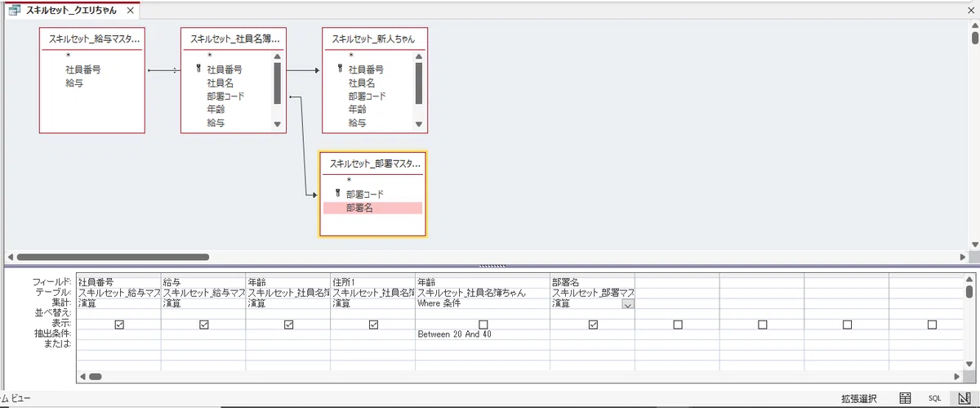980x408 pixels.
Task: Toggle 表示 checkbox for 部署名 column
Action: coord(593,324)
